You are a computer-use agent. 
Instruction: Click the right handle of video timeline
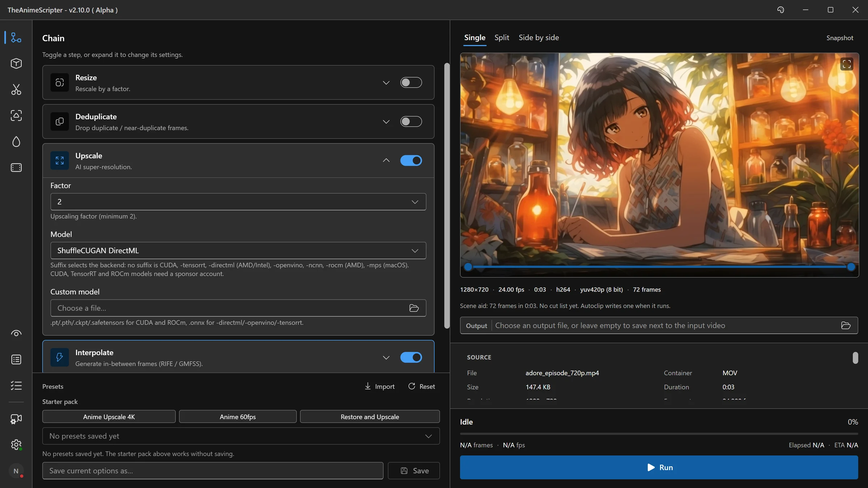pos(851,267)
